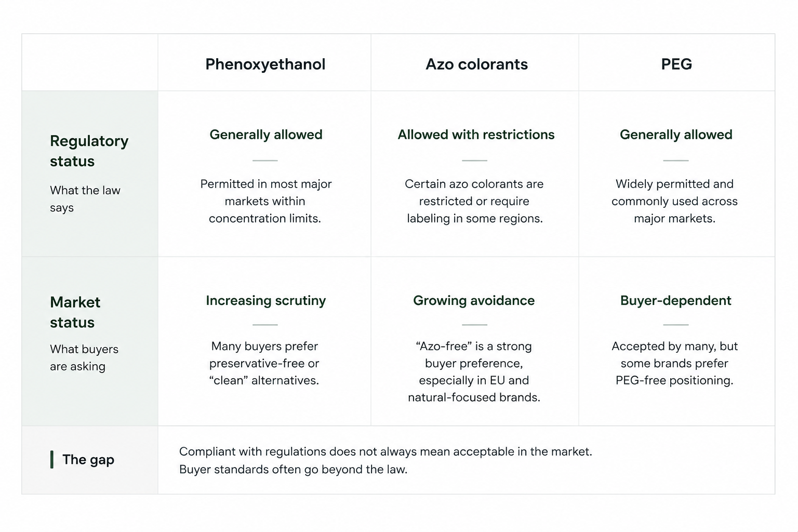Click the PEG column header
This screenshot has width=798, height=532.
tap(676, 64)
